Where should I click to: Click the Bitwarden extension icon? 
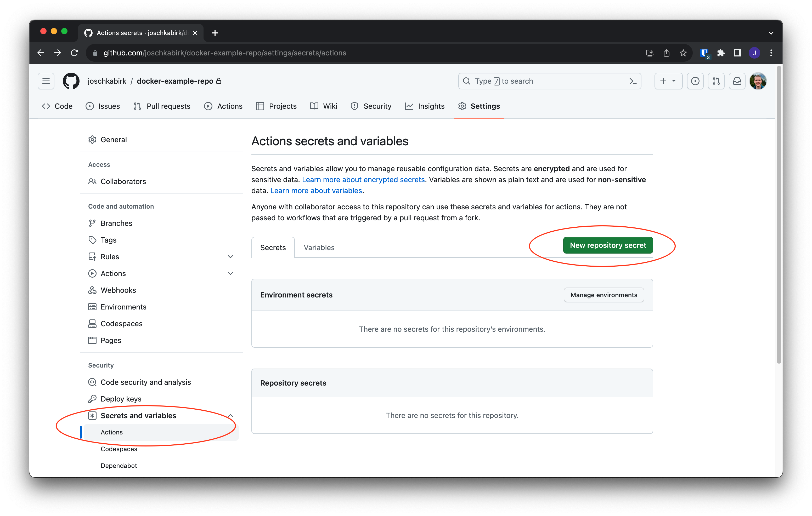tap(704, 53)
